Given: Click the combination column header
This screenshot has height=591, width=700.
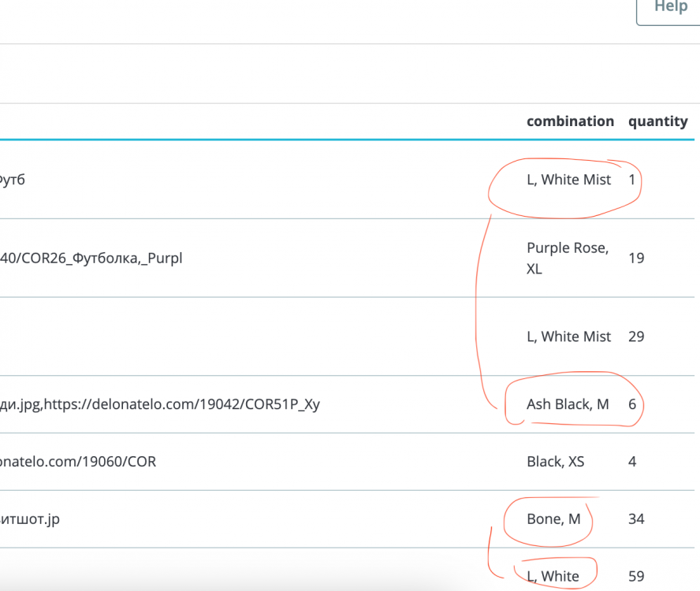Looking at the screenshot, I should coord(570,121).
